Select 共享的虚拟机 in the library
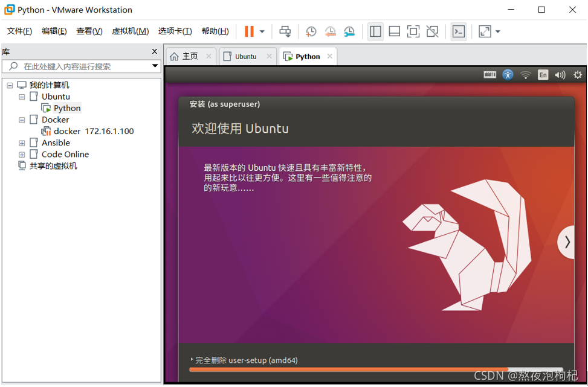Screen dimensions: 588x387 53,166
